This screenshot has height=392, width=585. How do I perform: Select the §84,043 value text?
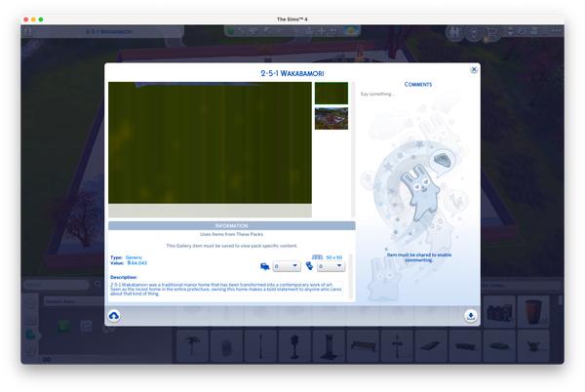[x=137, y=263]
